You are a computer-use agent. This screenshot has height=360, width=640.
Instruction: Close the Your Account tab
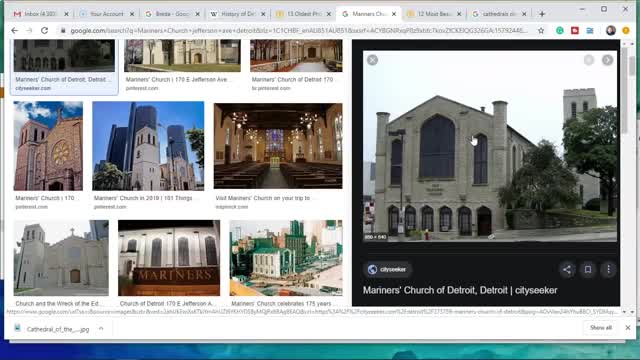(x=132, y=14)
